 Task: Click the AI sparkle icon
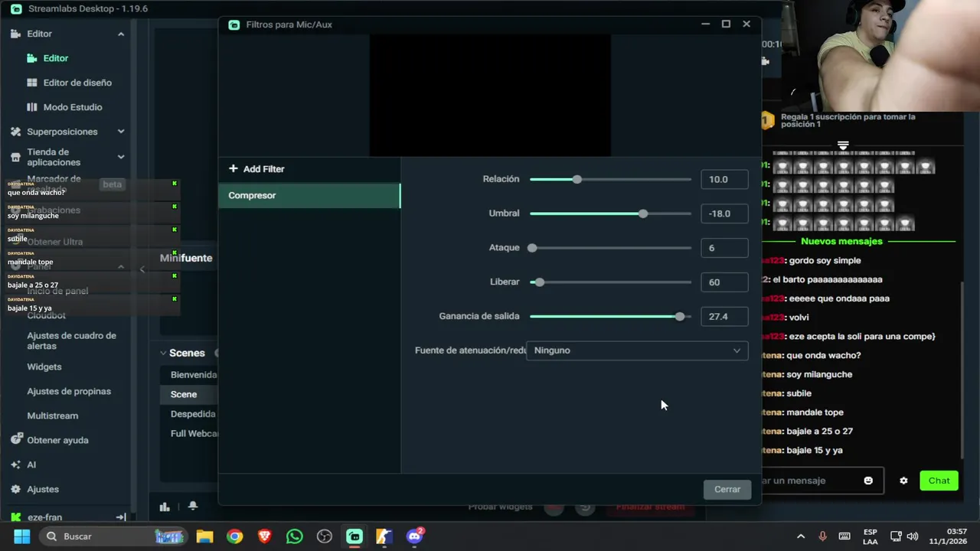[x=15, y=465]
